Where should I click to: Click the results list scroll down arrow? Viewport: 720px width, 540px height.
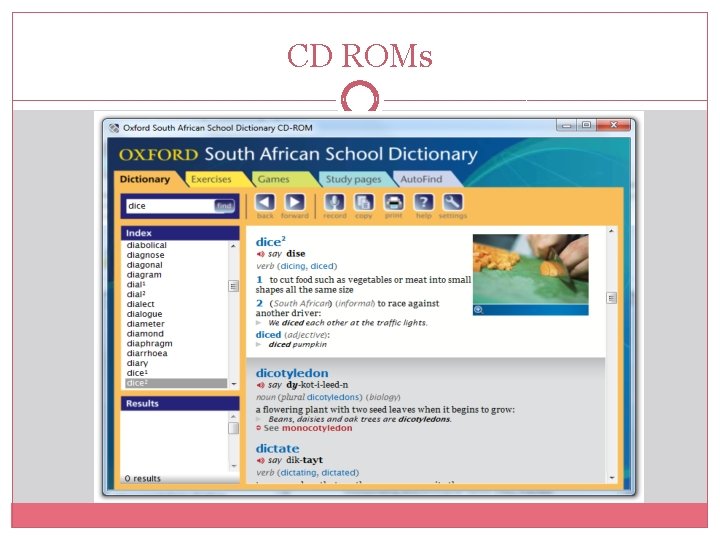click(x=233, y=467)
